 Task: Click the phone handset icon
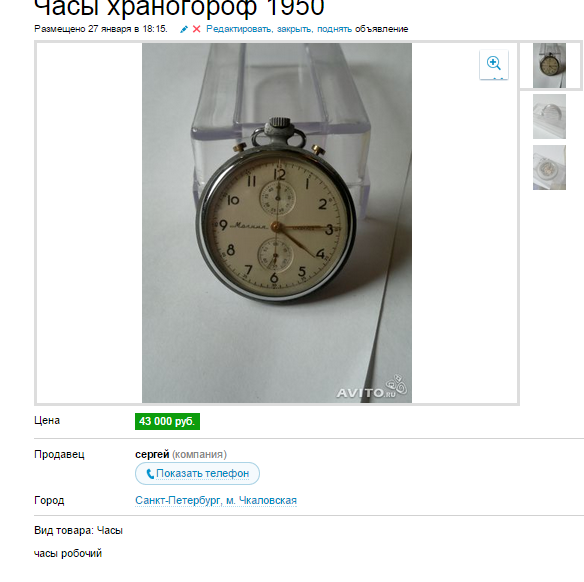pos(150,474)
